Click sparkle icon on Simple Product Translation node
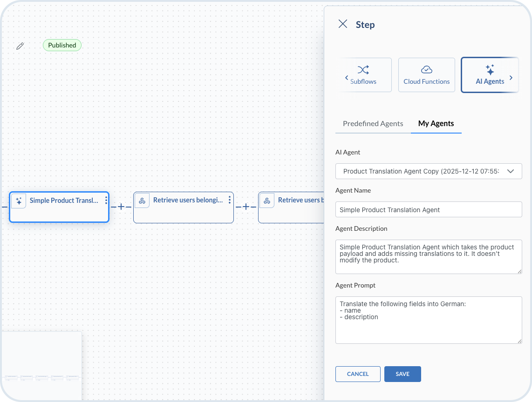This screenshot has width=532, height=402. click(19, 201)
